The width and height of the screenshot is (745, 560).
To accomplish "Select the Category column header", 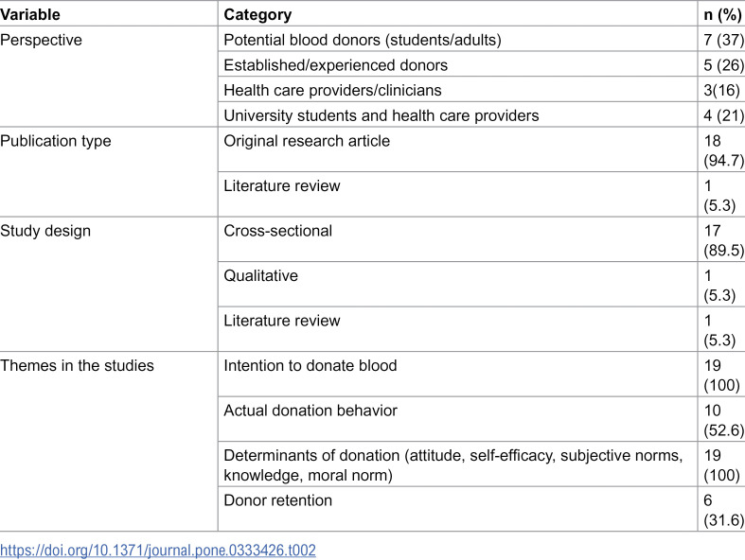I will pyautogui.click(x=257, y=15).
